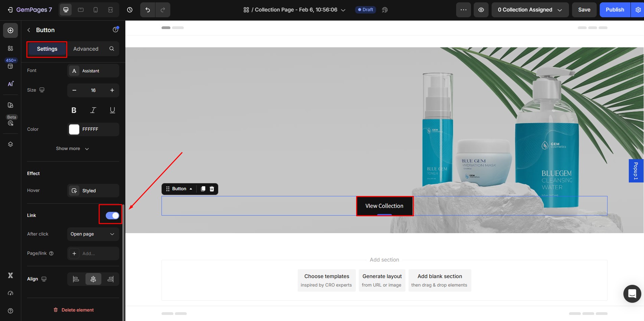This screenshot has width=644, height=321.
Task: Open the AI assistant in left sidebar
Action: coord(10,84)
